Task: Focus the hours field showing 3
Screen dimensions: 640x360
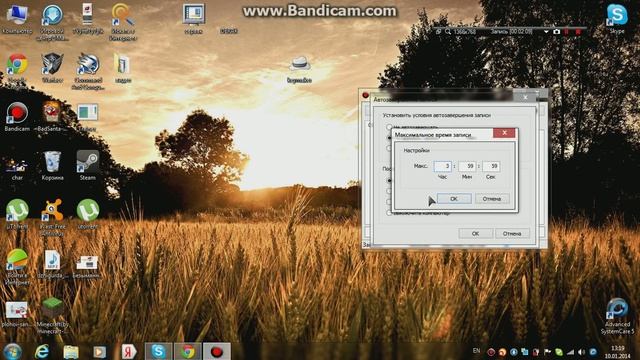Action: point(442,166)
